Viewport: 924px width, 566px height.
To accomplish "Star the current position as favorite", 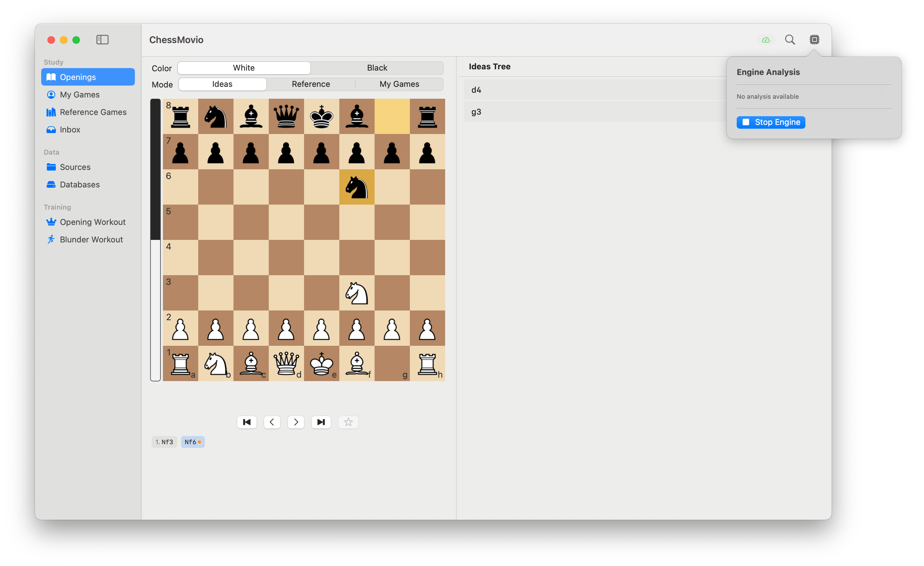I will [x=348, y=422].
